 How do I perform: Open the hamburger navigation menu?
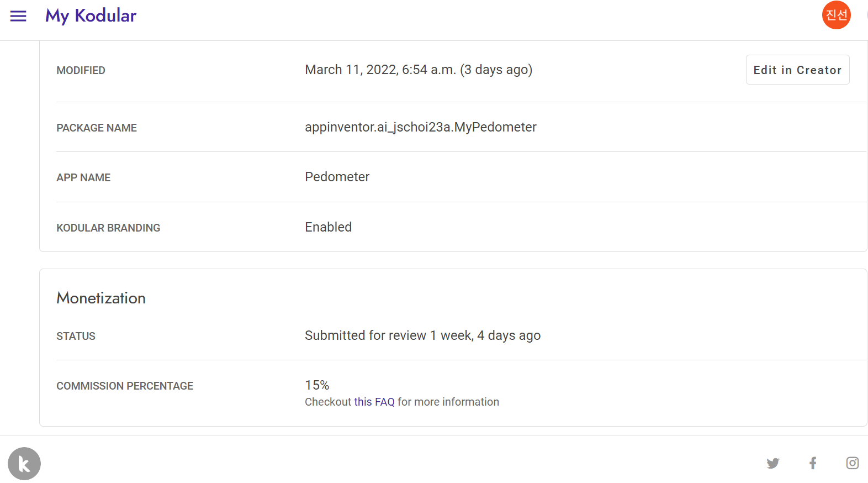coord(18,16)
